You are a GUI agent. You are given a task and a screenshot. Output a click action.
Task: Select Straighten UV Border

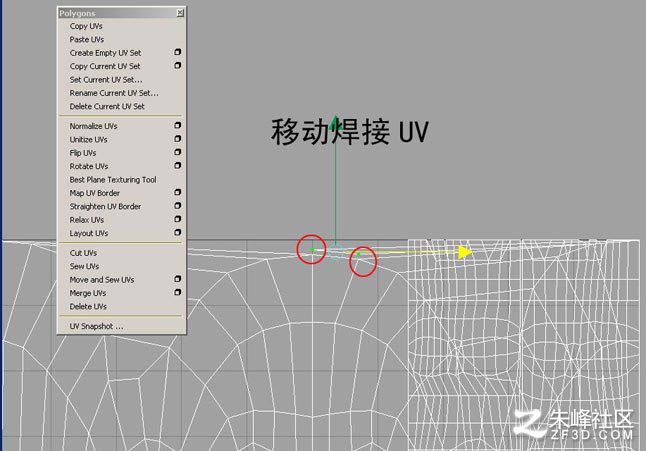105,206
